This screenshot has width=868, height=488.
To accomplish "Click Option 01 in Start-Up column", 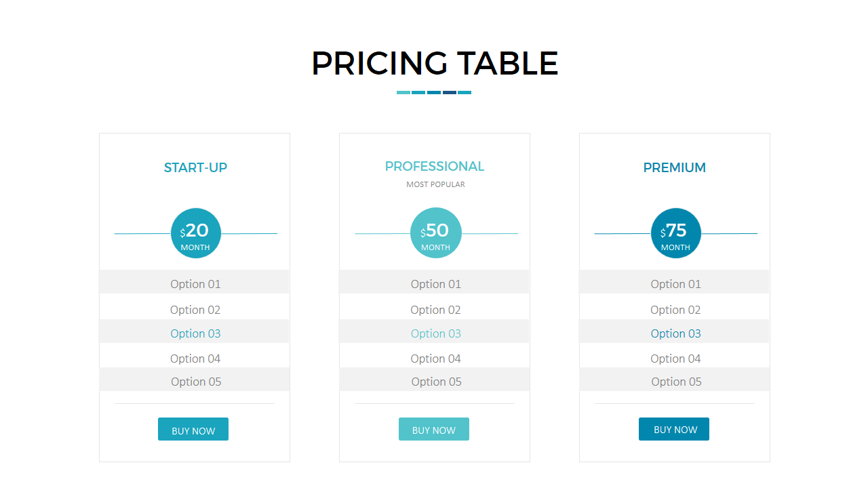I will coord(195,284).
